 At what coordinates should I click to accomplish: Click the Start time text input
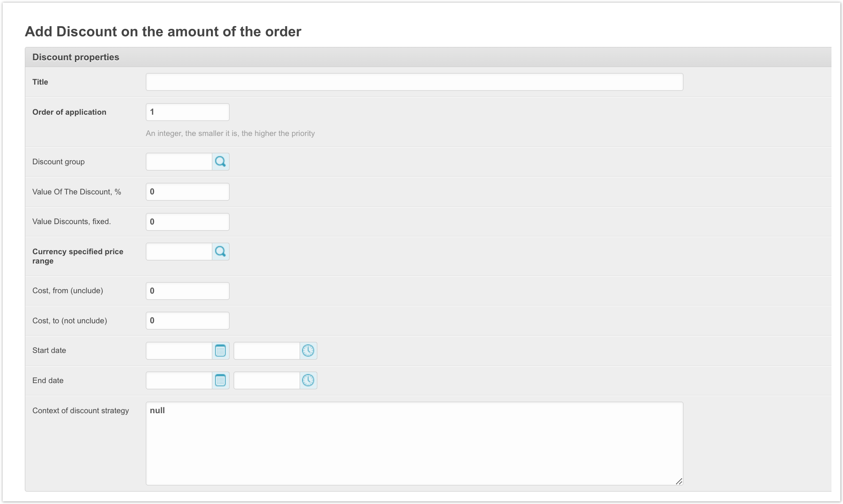[267, 351]
